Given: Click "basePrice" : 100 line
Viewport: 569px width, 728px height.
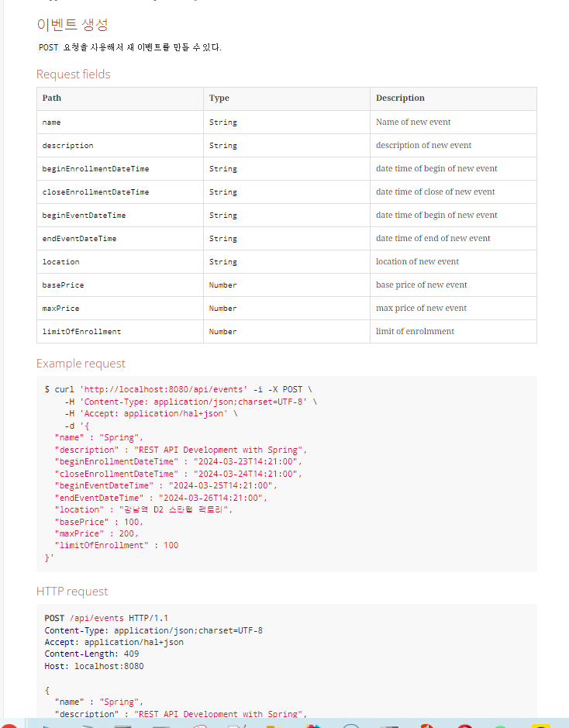Looking at the screenshot, I should [x=99, y=522].
